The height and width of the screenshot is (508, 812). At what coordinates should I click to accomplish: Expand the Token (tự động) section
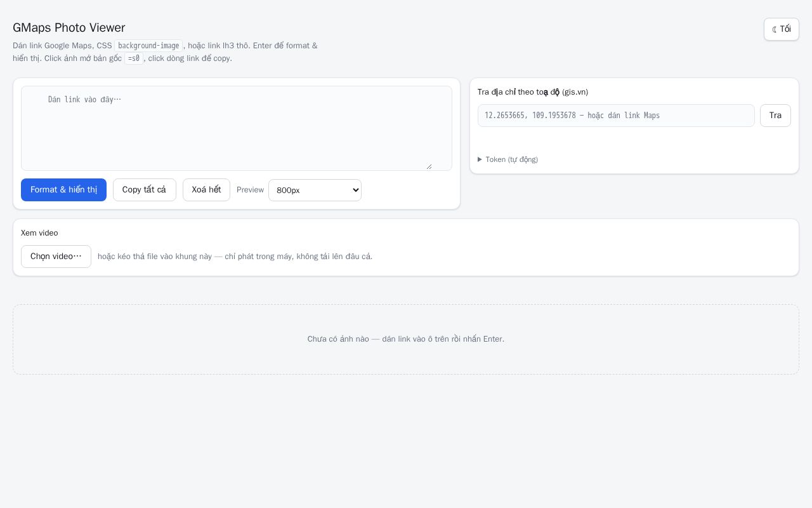coord(507,159)
